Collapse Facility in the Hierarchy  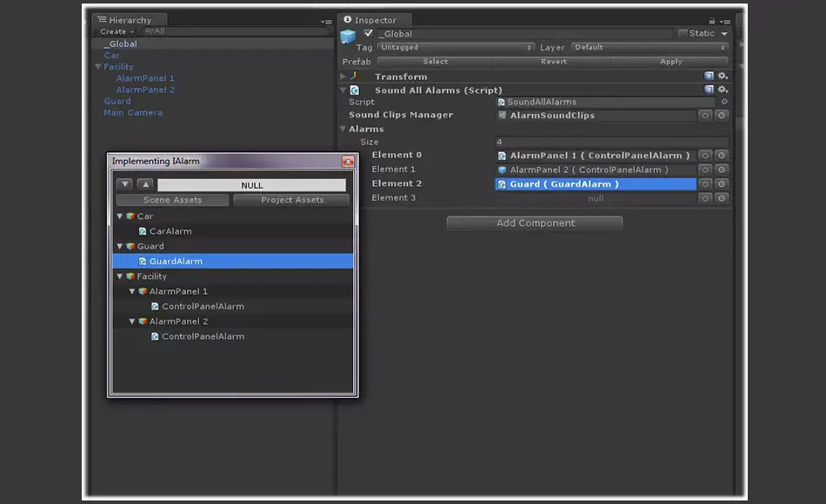(98, 67)
